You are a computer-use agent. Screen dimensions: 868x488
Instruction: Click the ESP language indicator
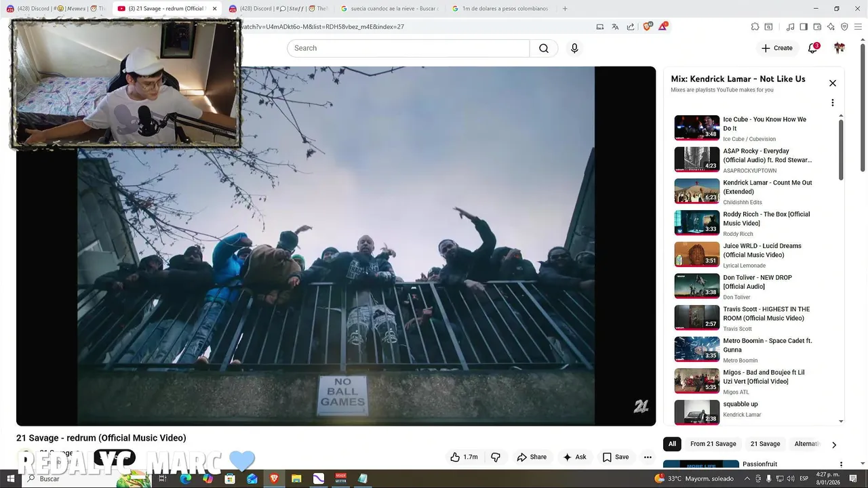[x=804, y=479]
